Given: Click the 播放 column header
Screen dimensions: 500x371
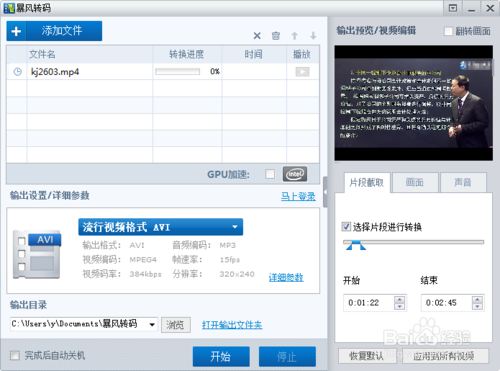Looking at the screenshot, I should [302, 54].
